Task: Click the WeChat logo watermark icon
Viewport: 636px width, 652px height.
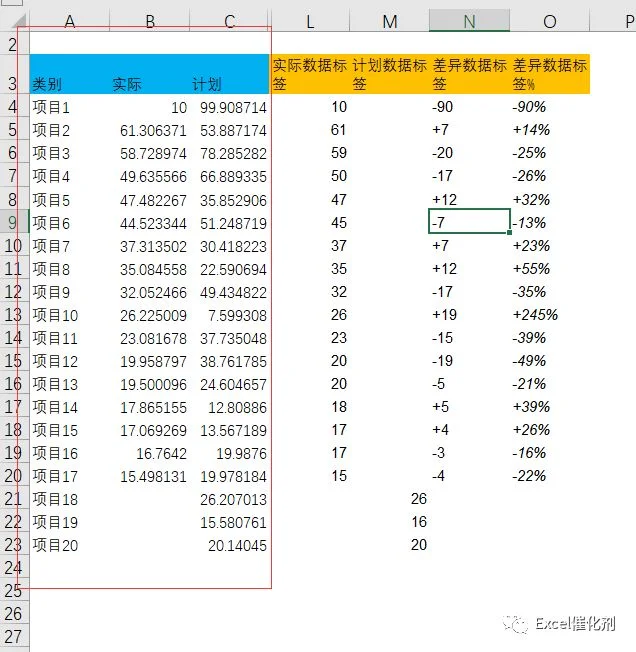Action: [x=515, y=624]
